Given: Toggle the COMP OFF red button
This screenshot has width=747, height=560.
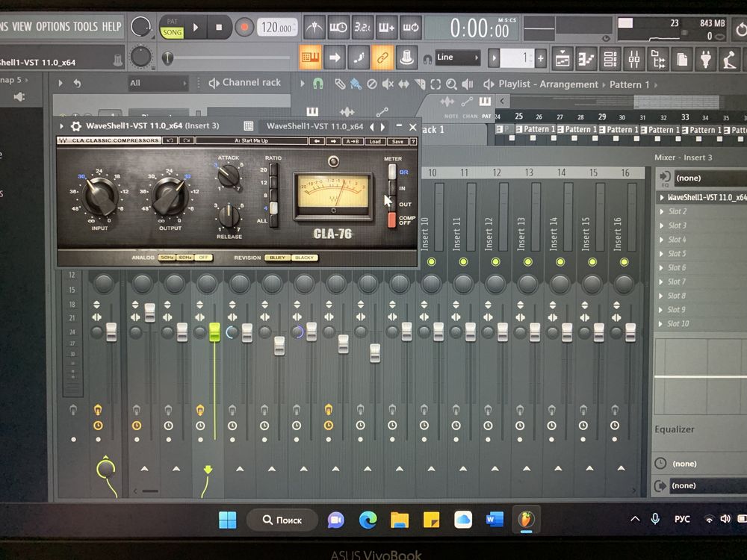Looking at the screenshot, I should [392, 220].
